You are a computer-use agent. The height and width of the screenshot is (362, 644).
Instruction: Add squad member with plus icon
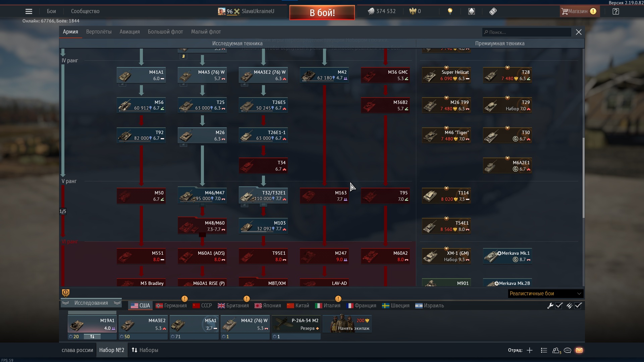tap(530, 350)
